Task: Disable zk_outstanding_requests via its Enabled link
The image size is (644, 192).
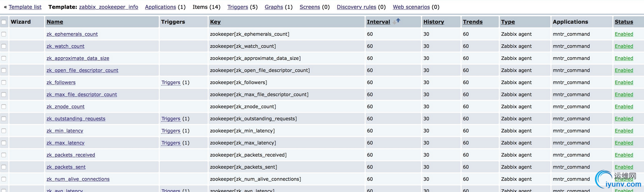Action: coord(624,119)
